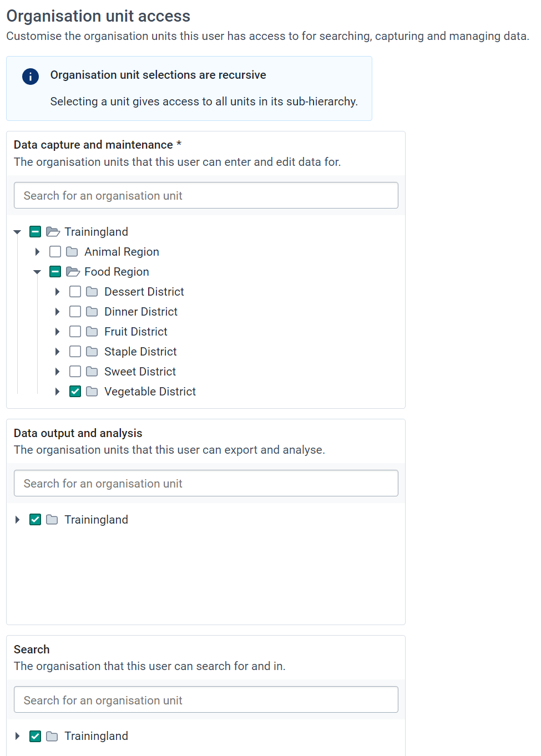Click the blue info icon in the notice box

pyautogui.click(x=31, y=77)
